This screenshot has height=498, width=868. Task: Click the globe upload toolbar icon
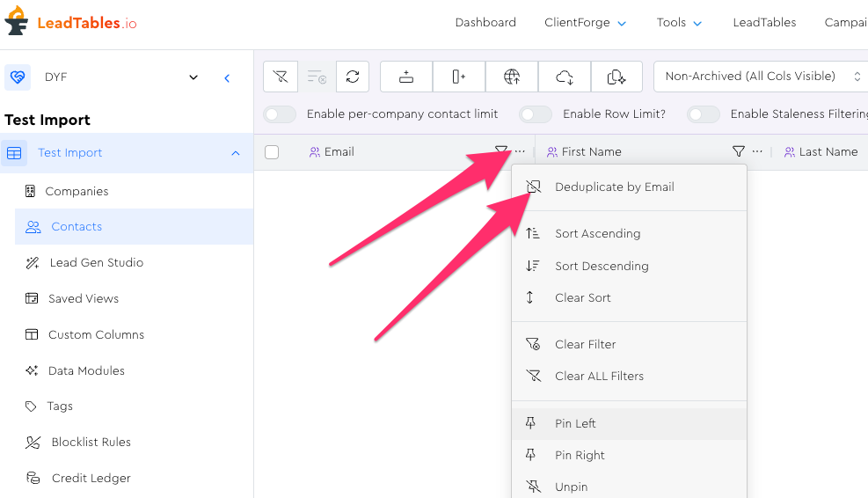coord(512,77)
